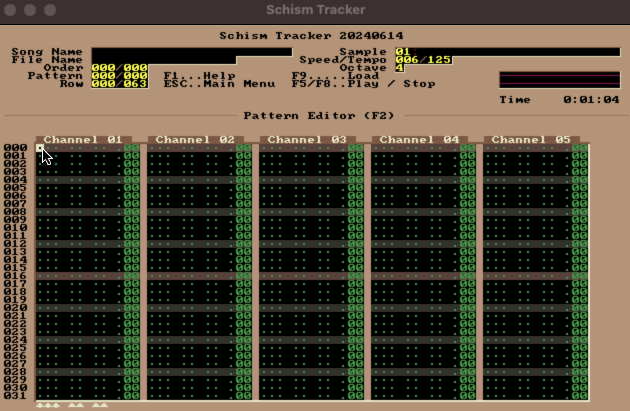Click the ESC..Main Menu hint
630x411 pixels.
click(219, 84)
